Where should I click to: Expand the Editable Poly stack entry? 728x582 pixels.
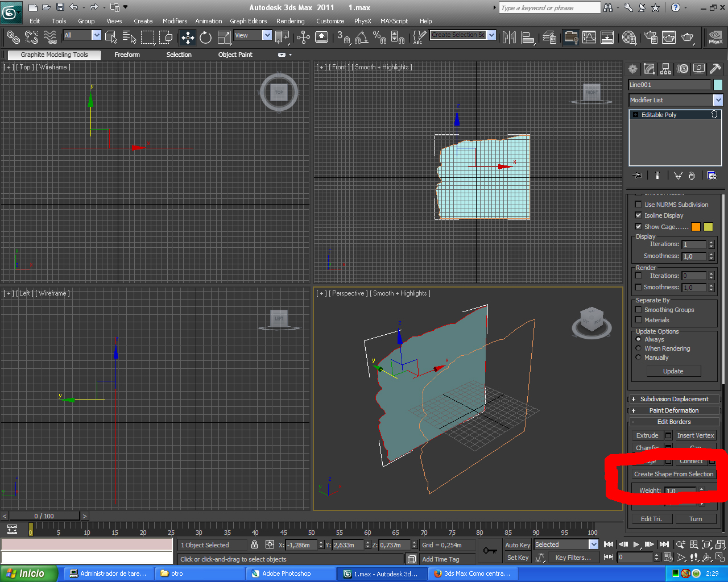635,115
